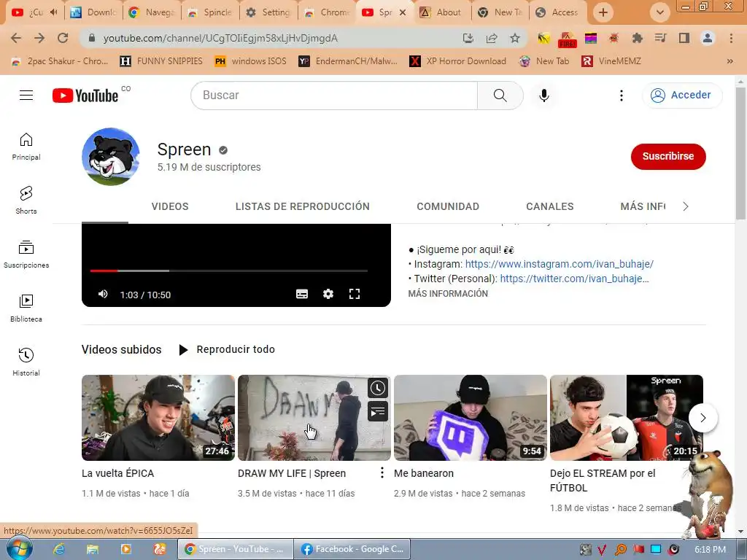This screenshot has width=747, height=560.
Task: Open Suscripciones in sidebar
Action: pyautogui.click(x=26, y=254)
